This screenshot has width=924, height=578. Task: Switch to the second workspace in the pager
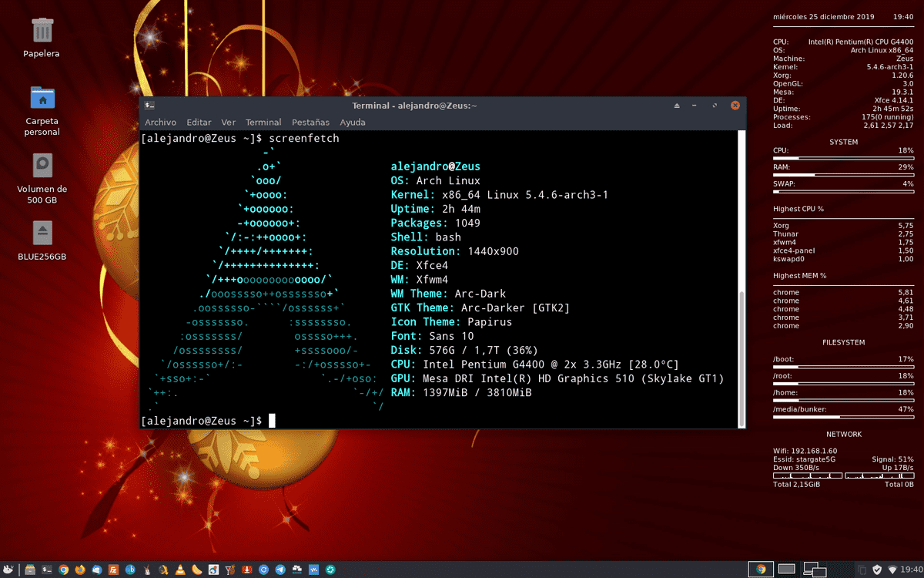tap(786, 570)
